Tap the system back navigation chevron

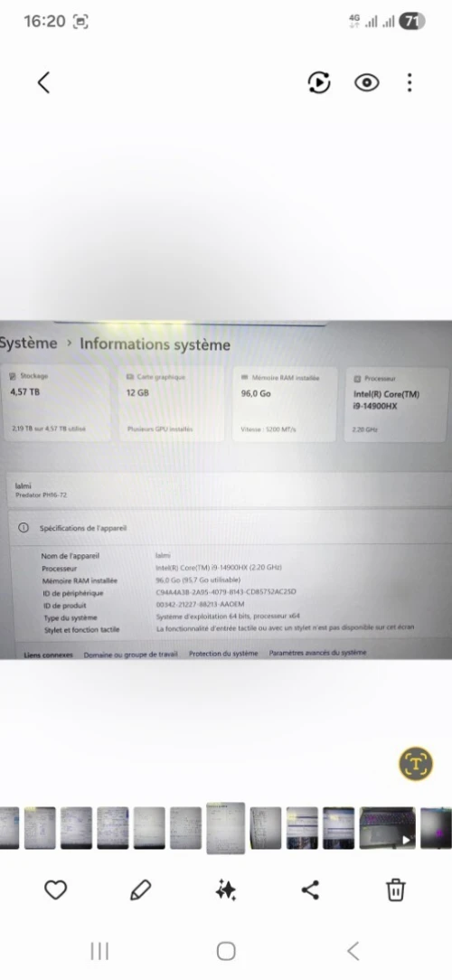coord(353,951)
